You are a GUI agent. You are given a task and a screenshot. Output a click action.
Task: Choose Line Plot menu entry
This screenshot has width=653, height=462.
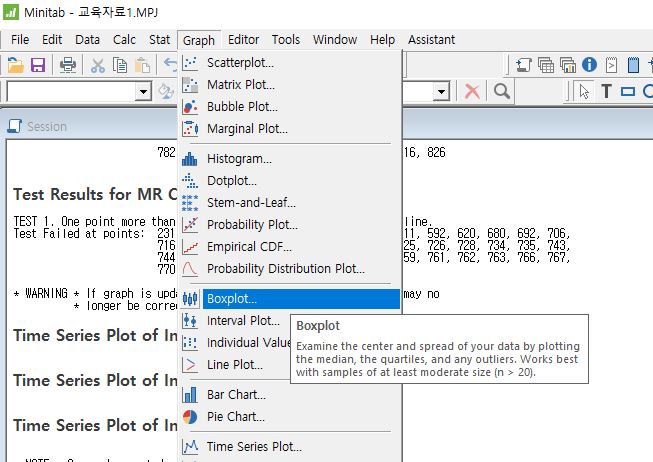pos(236,365)
